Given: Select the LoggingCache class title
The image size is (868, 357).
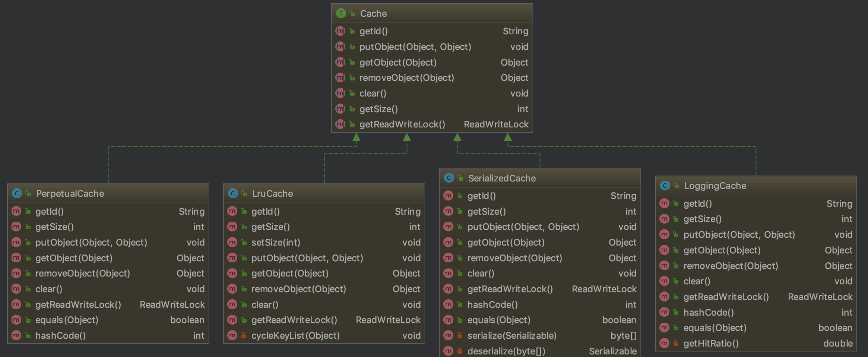Looking at the screenshot, I should click(x=715, y=186).
